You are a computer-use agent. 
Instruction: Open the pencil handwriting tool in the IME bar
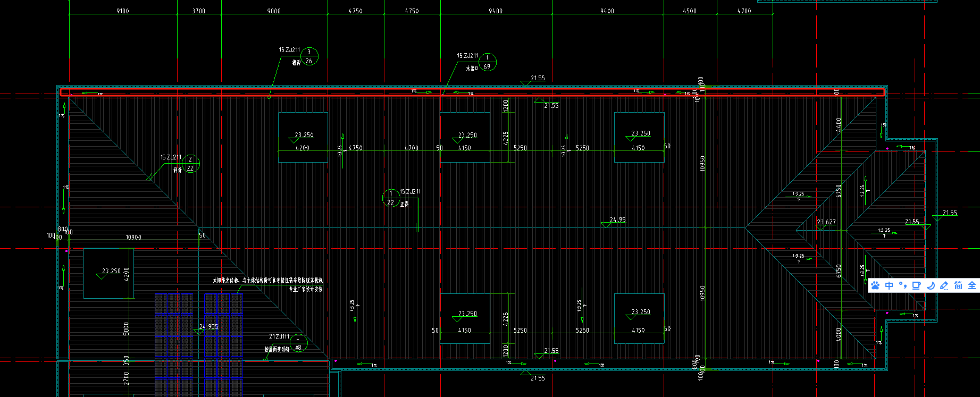click(x=944, y=285)
